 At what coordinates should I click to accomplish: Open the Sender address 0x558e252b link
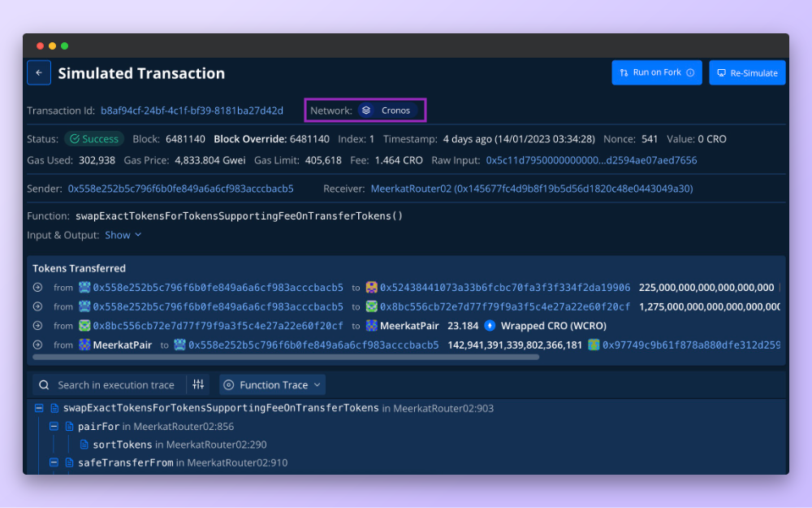[x=181, y=189]
